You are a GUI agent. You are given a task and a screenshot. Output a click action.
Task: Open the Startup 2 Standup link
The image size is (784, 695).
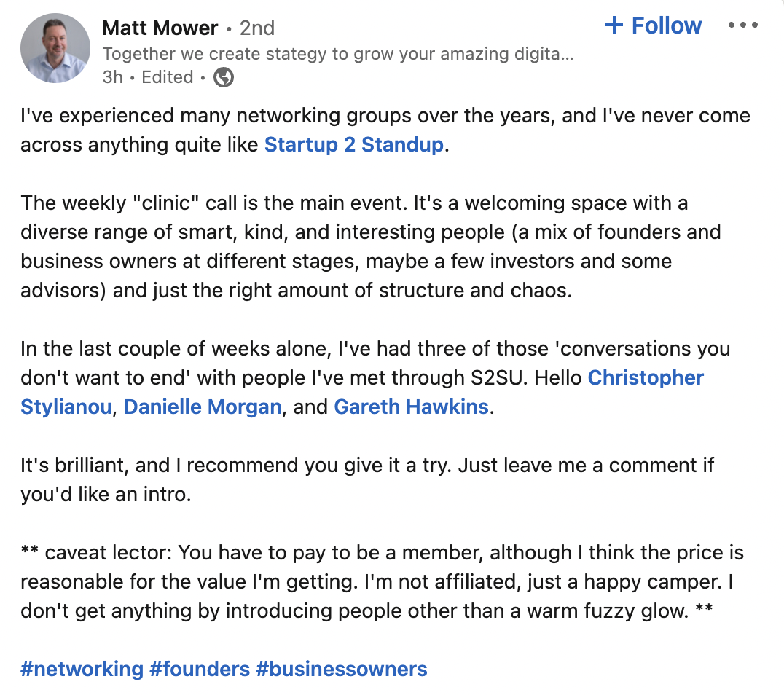click(354, 144)
